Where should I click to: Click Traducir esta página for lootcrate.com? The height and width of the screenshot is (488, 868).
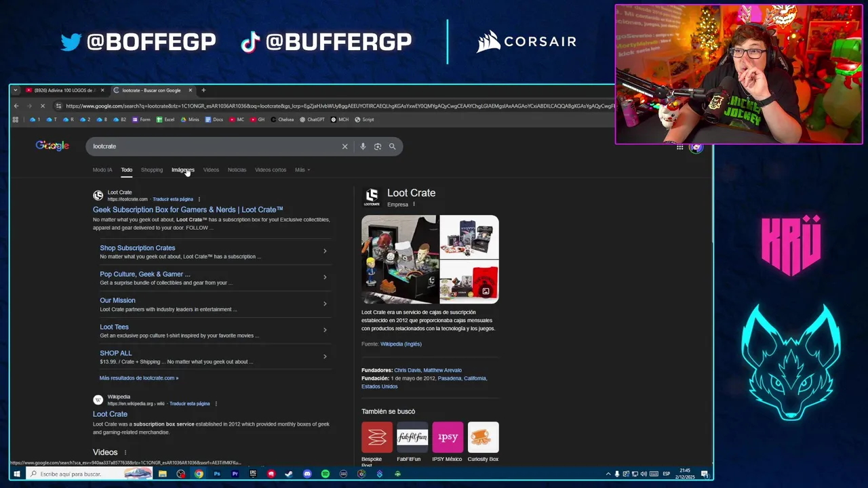tap(173, 199)
